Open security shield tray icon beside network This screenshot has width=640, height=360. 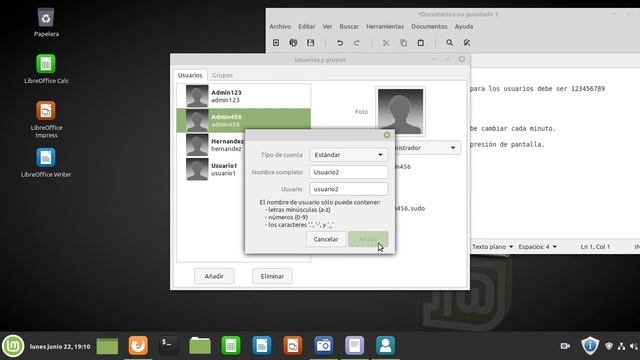609,346
